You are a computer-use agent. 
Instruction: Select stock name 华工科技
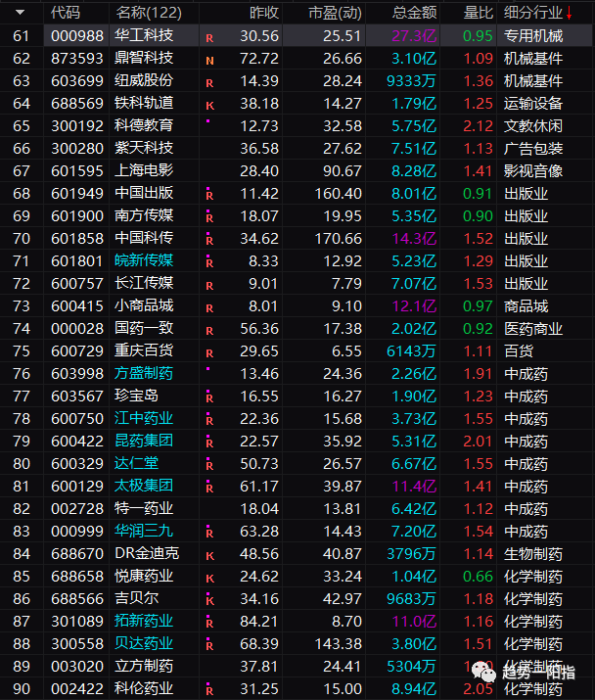[144, 35]
